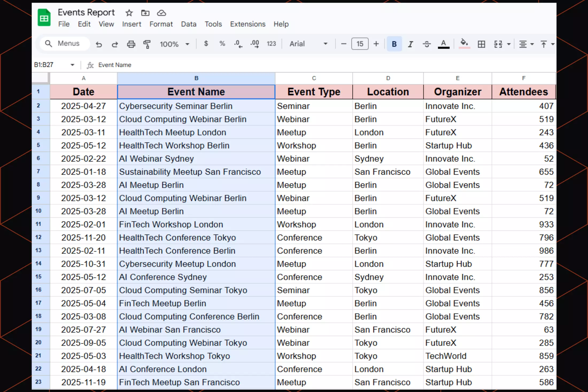Open the Extensions menu
The image size is (588, 392).
pos(247,24)
